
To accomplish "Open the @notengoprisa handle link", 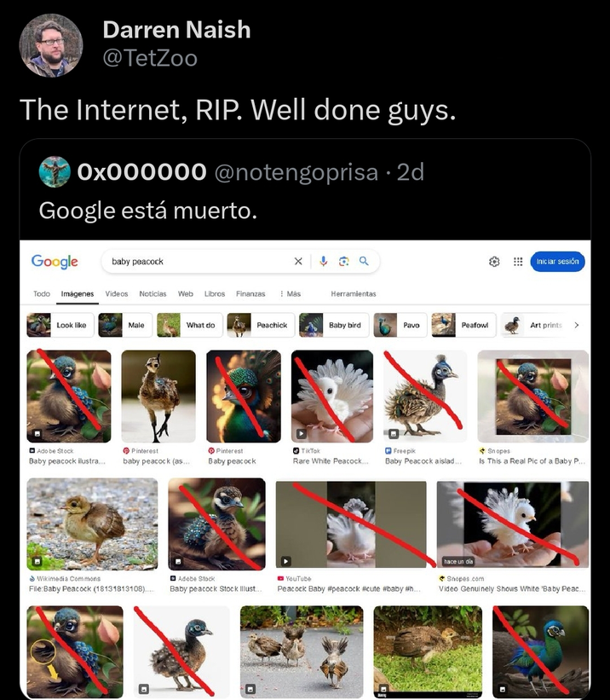I will pos(295,171).
